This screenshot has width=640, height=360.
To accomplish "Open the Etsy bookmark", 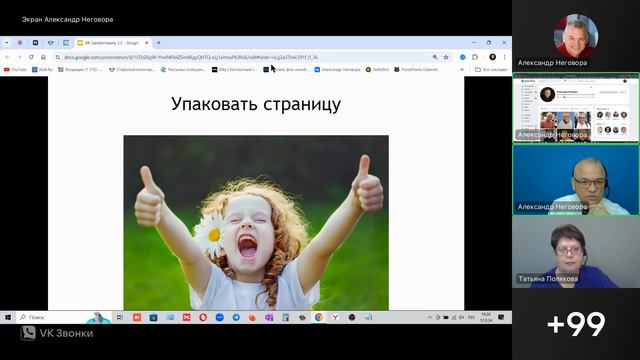I will [x=234, y=70].
